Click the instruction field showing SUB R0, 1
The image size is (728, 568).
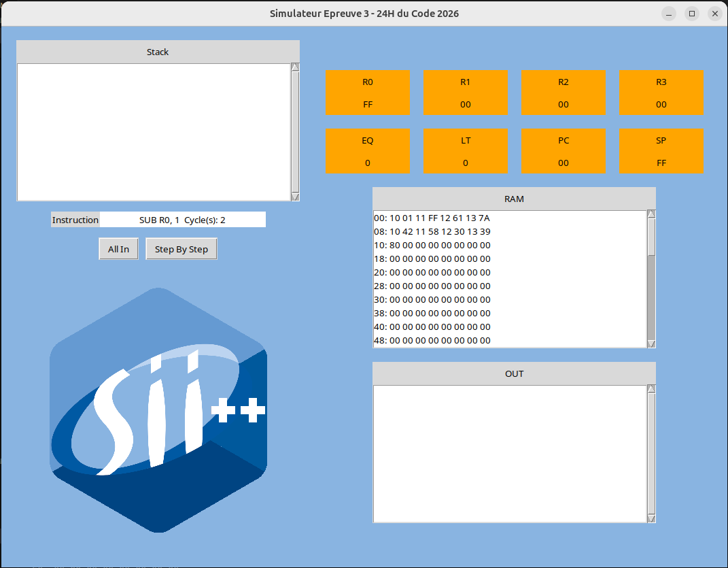click(x=182, y=220)
